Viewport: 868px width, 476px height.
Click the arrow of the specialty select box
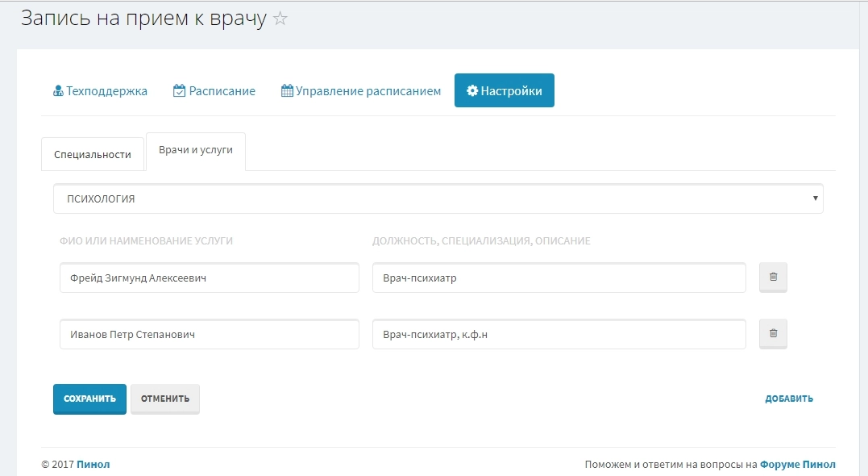click(x=815, y=198)
